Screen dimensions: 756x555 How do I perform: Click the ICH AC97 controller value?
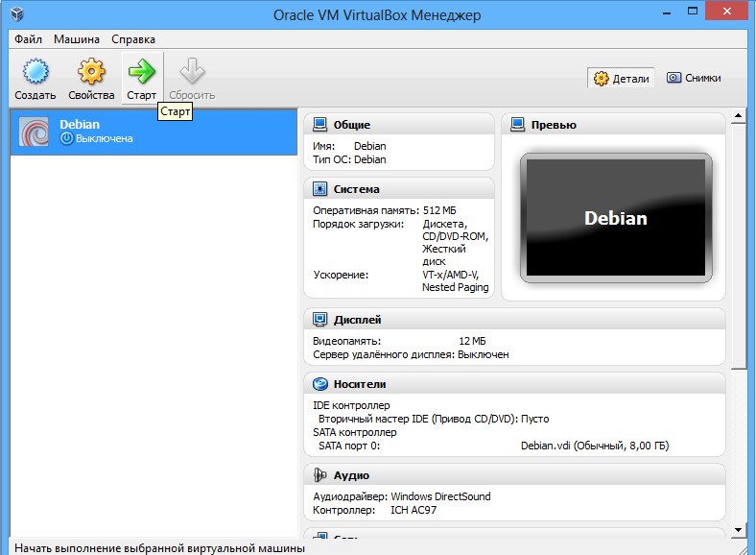click(x=413, y=510)
